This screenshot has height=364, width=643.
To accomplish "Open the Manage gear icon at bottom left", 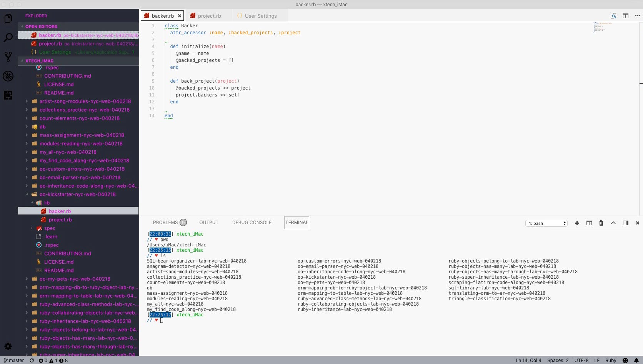I will [x=8, y=346].
